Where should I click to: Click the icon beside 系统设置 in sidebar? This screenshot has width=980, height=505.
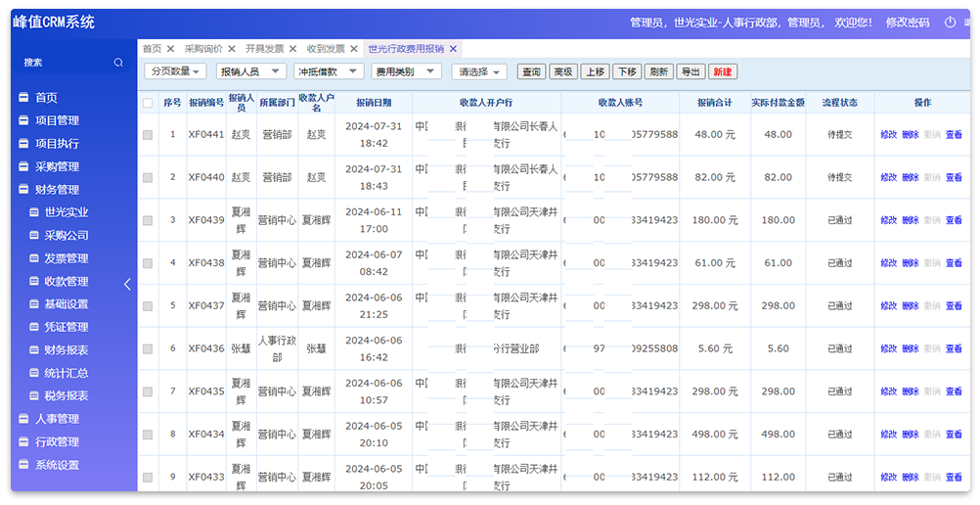(24, 466)
